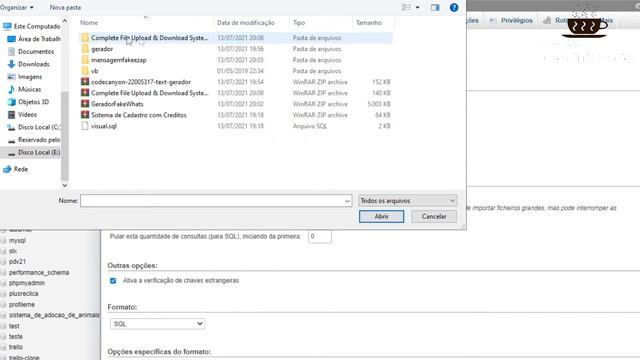Select codecanyon-22005317-text-gerador archive
The image size is (640, 360).
(235, 82)
